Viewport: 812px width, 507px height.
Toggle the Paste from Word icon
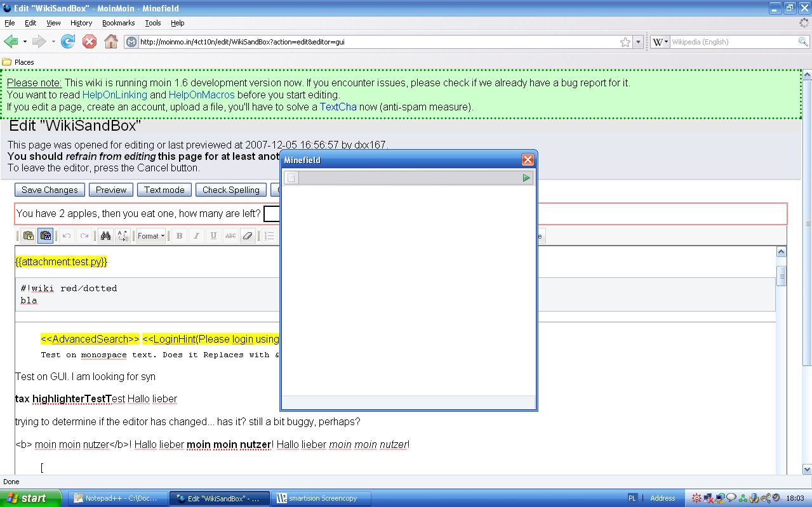pos(45,236)
